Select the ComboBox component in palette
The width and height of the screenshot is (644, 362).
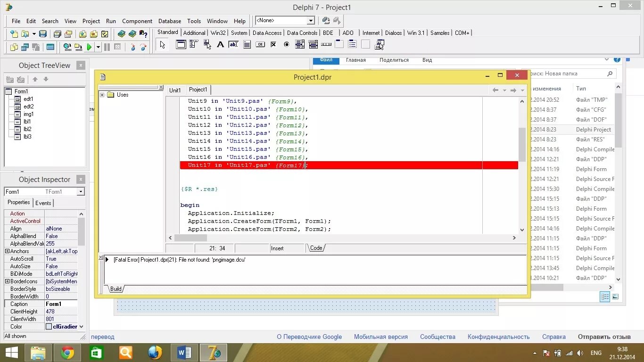(313, 45)
